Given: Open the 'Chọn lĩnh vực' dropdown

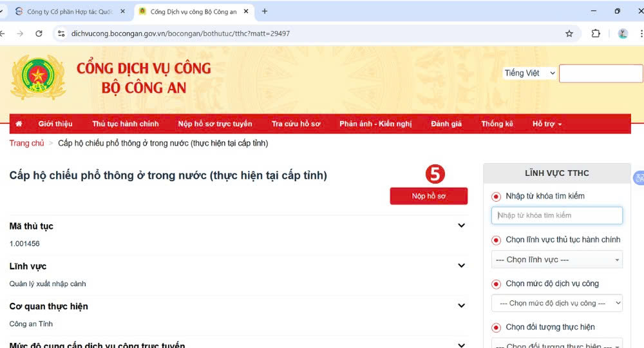Looking at the screenshot, I should (x=556, y=260).
